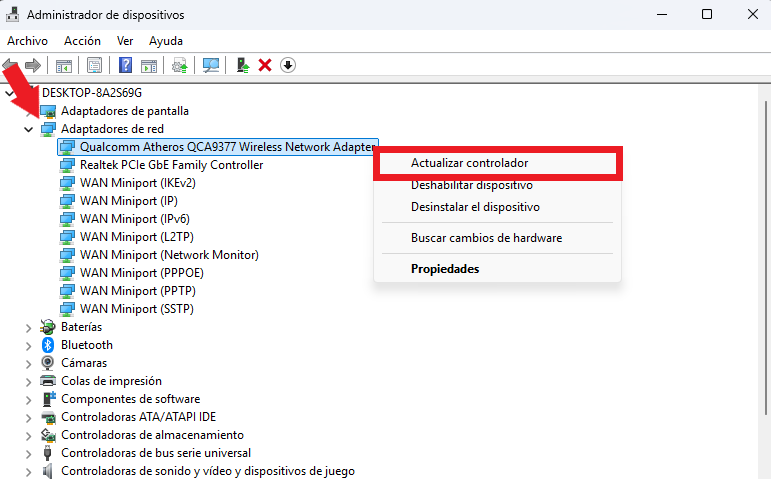Click the red X uninstall toolbar icon

point(265,65)
